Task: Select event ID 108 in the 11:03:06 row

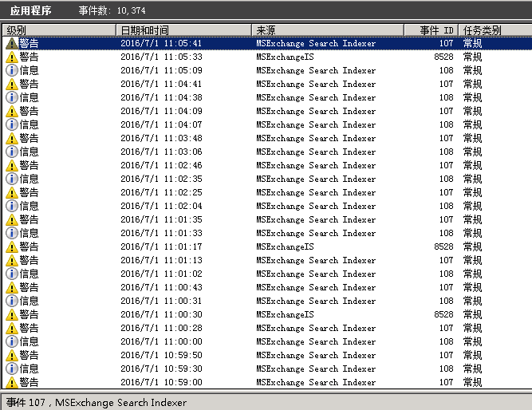Action: (446, 152)
